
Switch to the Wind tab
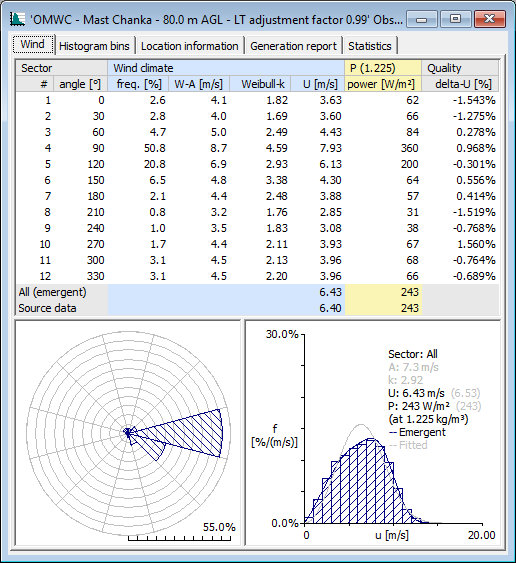(x=33, y=45)
